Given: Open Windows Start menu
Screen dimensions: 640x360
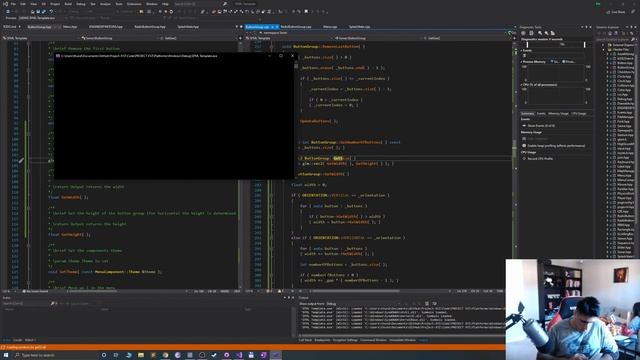Looking at the screenshot, I should (6, 355).
